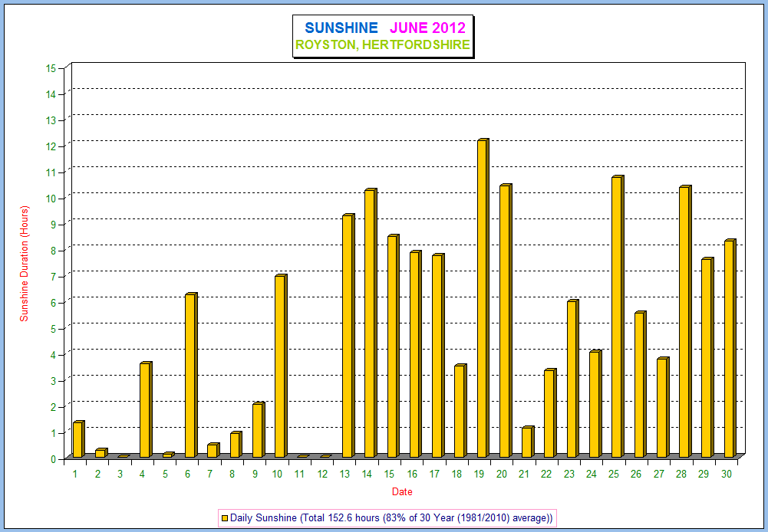Viewport: 768px width, 532px height.
Task: Click the x-axis date label 3
Action: tap(120, 474)
